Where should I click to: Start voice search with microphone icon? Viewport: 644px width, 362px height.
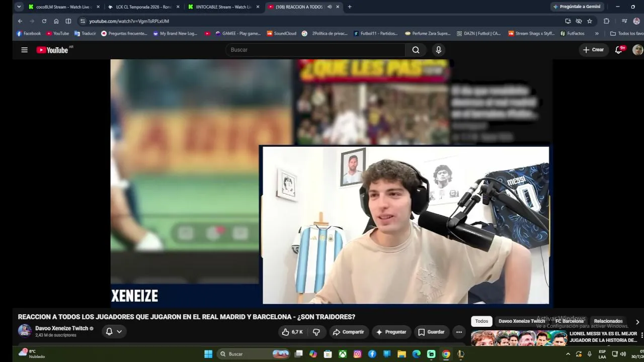click(x=439, y=50)
